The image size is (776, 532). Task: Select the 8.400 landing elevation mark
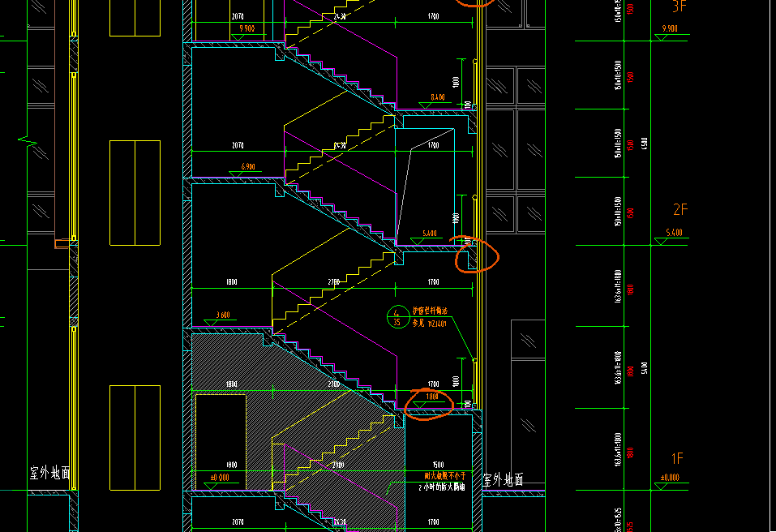tap(438, 97)
